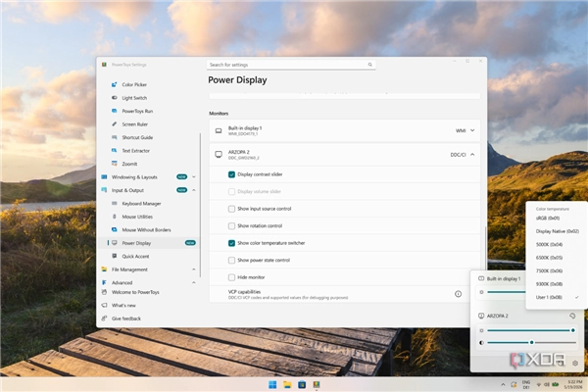Screen dimensions: 588x392
Task: Click the PowerToys taskbar icon
Action: point(317,384)
